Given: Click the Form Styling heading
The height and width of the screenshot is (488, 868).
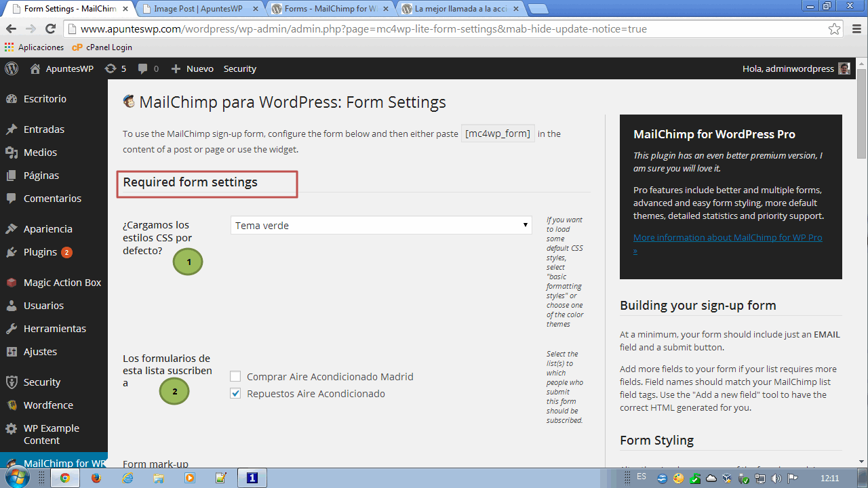Looking at the screenshot, I should point(656,441).
